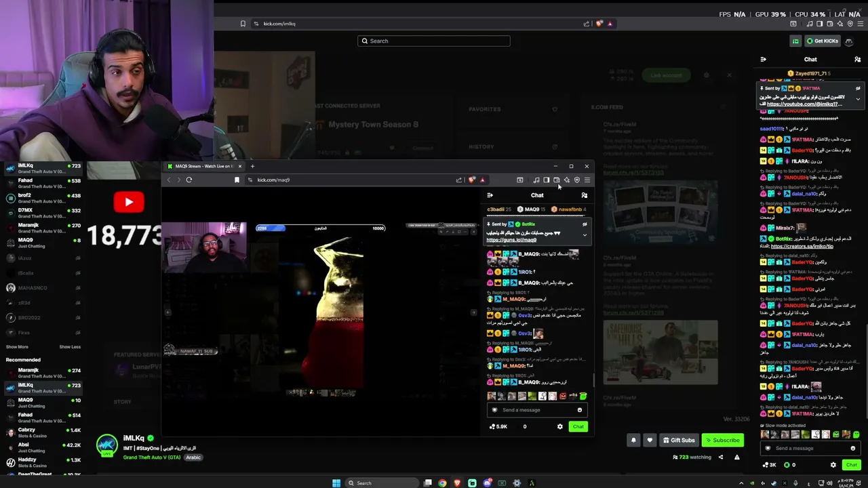Send message with Chat button in MAQ9 window
868x488 pixels.
[x=578, y=426]
